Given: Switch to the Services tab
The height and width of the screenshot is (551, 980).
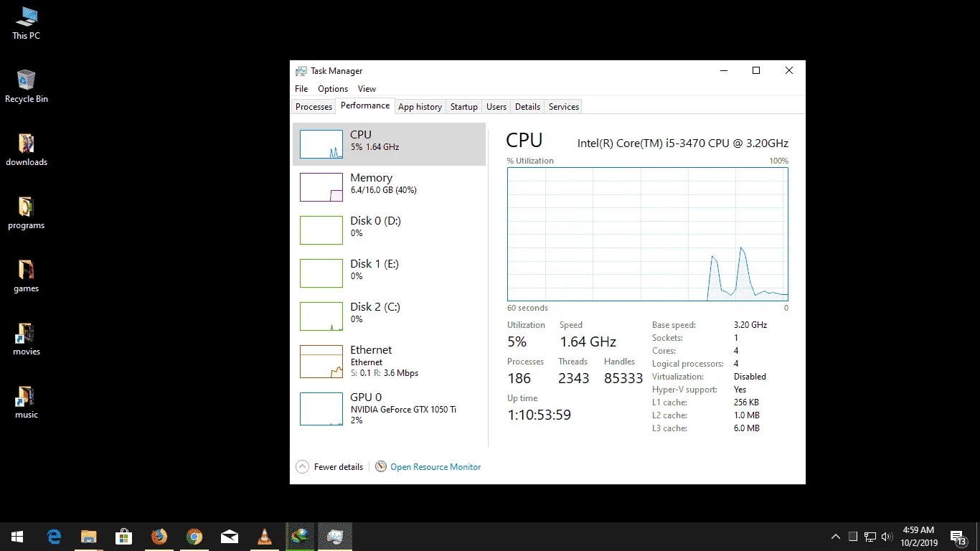Looking at the screenshot, I should 563,107.
